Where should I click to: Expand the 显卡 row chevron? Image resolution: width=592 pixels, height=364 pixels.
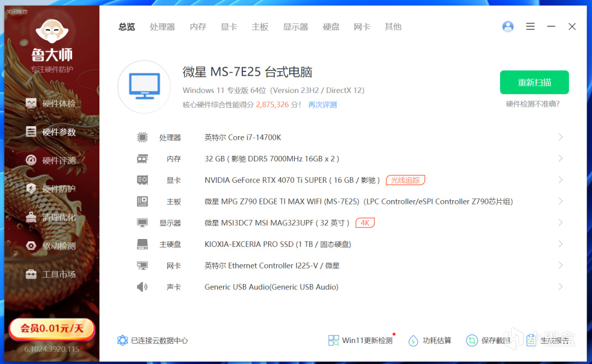pos(561,180)
